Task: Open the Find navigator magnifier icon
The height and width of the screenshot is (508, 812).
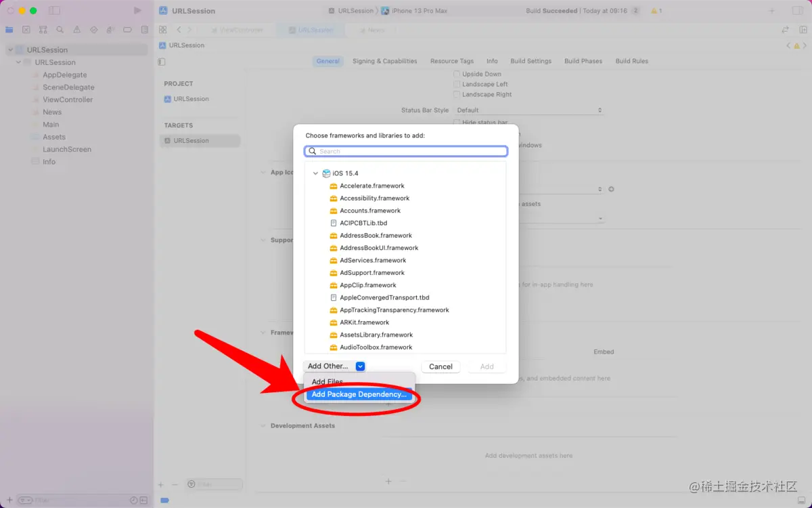Action: pos(60,30)
